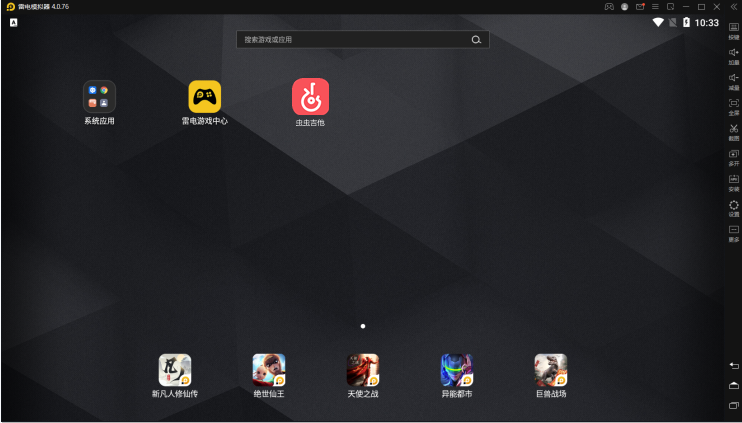Start the 天使之战 game
This screenshot has height=423, width=742.
(x=362, y=370)
